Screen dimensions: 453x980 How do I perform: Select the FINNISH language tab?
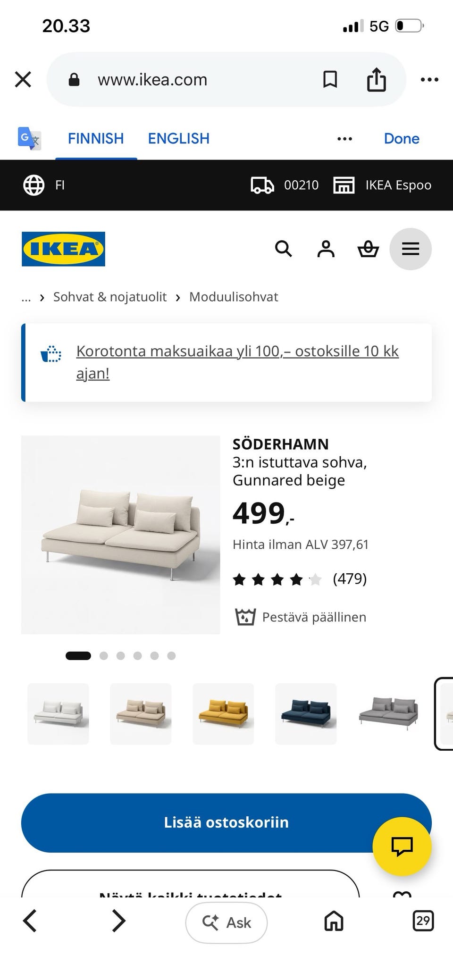(96, 138)
